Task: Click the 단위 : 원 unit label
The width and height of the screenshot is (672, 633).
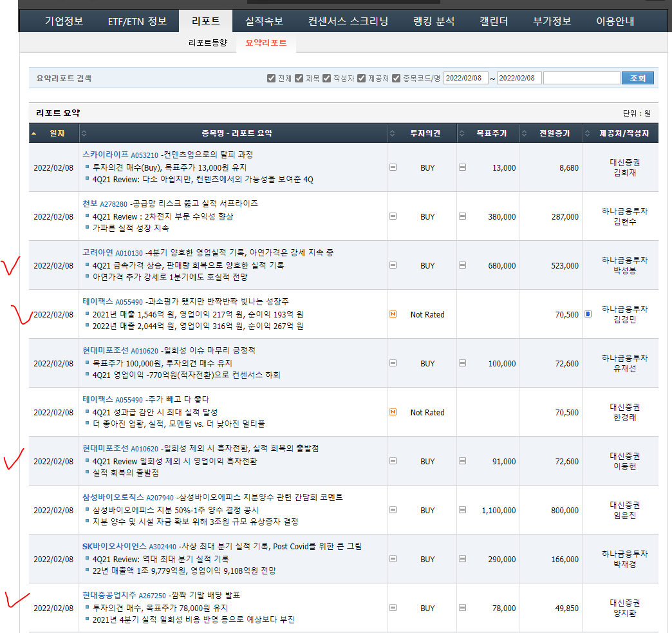Action: coord(637,113)
